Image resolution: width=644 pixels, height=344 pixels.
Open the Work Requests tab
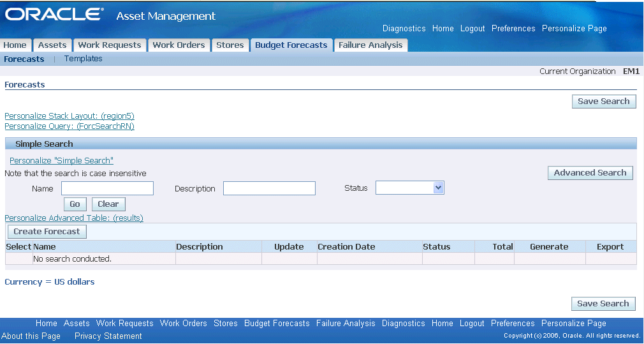point(110,45)
